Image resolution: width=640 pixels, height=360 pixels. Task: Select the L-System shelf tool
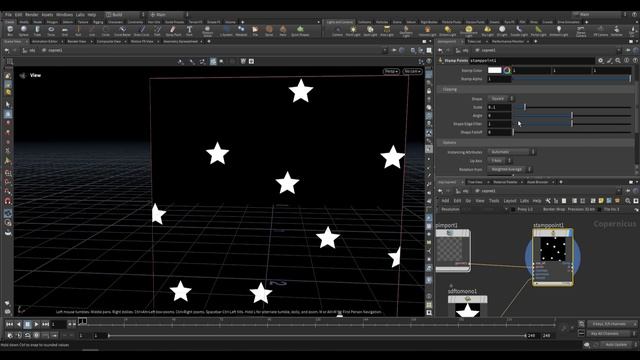pyautogui.click(x=226, y=31)
